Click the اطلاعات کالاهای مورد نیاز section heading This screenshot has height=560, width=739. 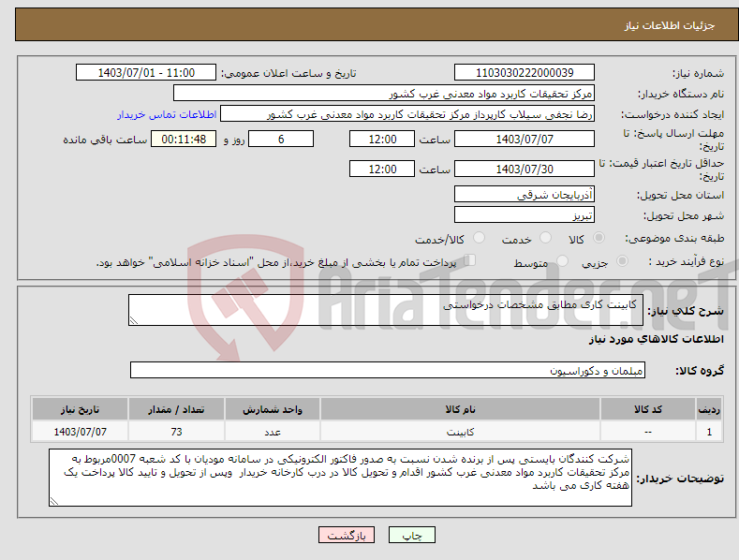[x=656, y=339]
